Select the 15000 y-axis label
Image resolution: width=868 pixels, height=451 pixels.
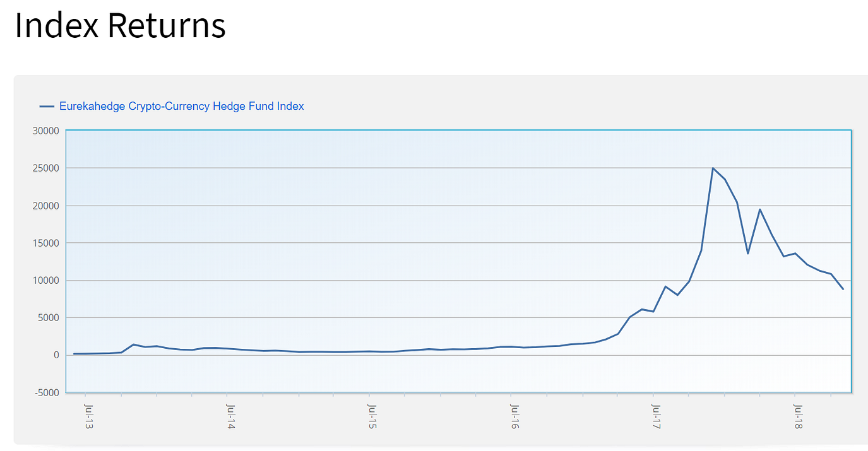coord(45,243)
